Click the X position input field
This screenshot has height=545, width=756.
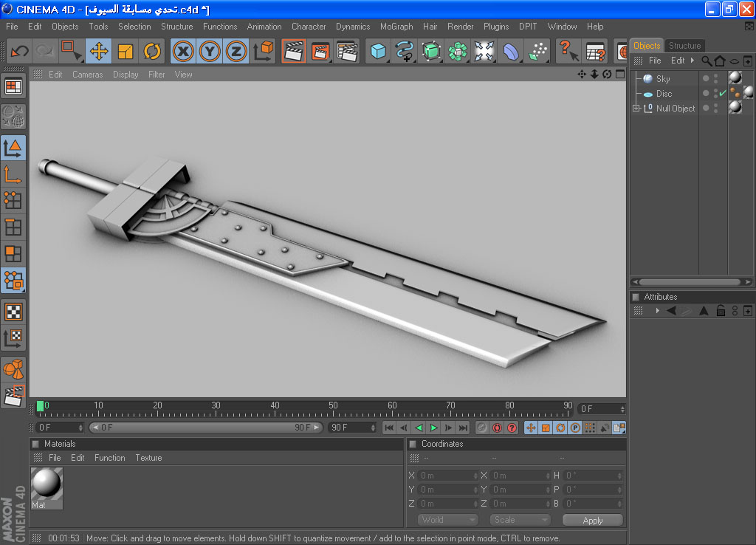point(448,476)
